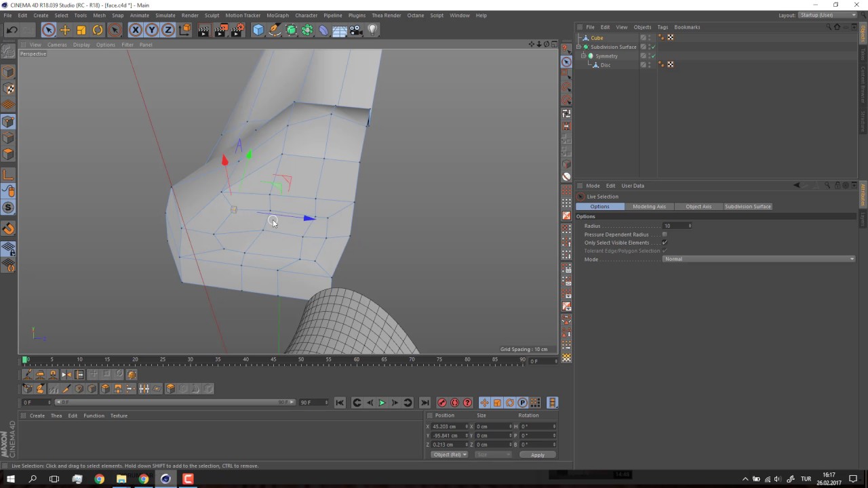Collapse the Symmetry tree node
The image size is (868, 488).
coord(583,56)
